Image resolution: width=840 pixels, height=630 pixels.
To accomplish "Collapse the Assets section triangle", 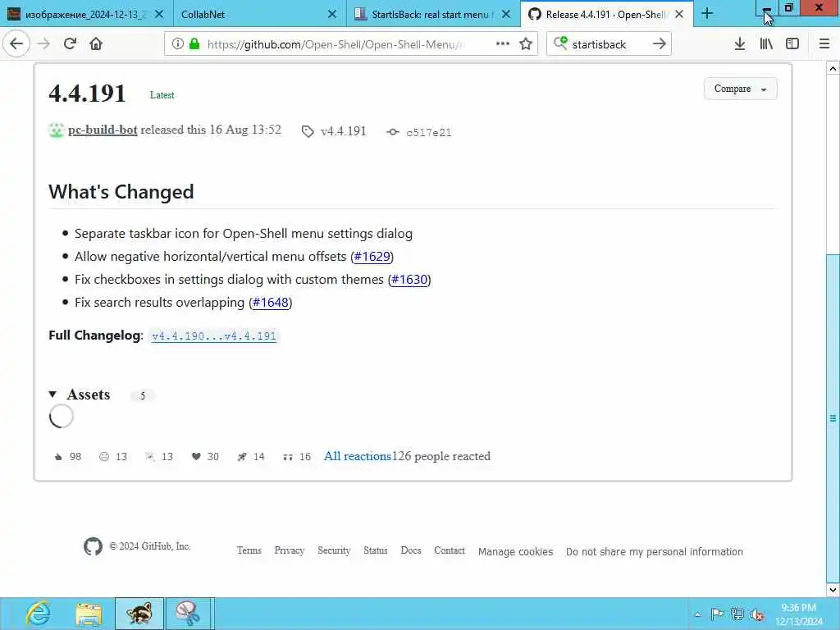I will [x=52, y=395].
